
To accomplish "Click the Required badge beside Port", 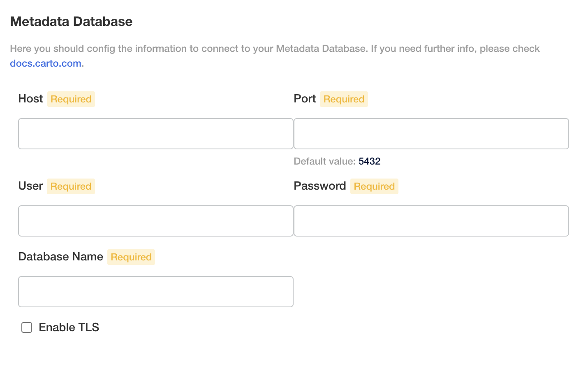I will tap(344, 99).
